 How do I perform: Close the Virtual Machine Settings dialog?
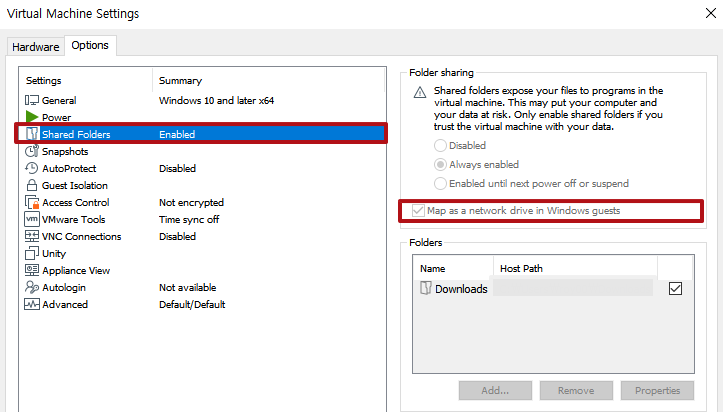711,13
